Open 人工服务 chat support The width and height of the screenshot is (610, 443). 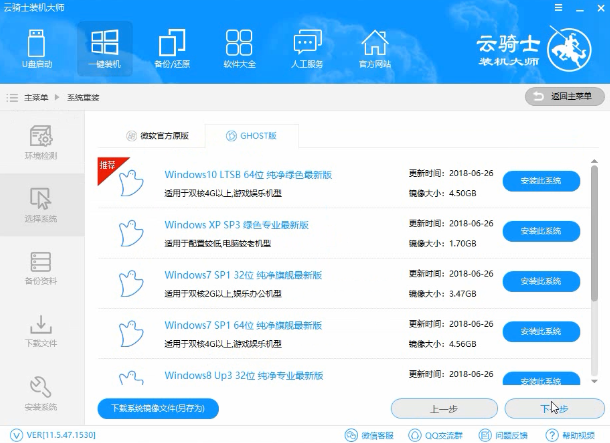tap(307, 49)
